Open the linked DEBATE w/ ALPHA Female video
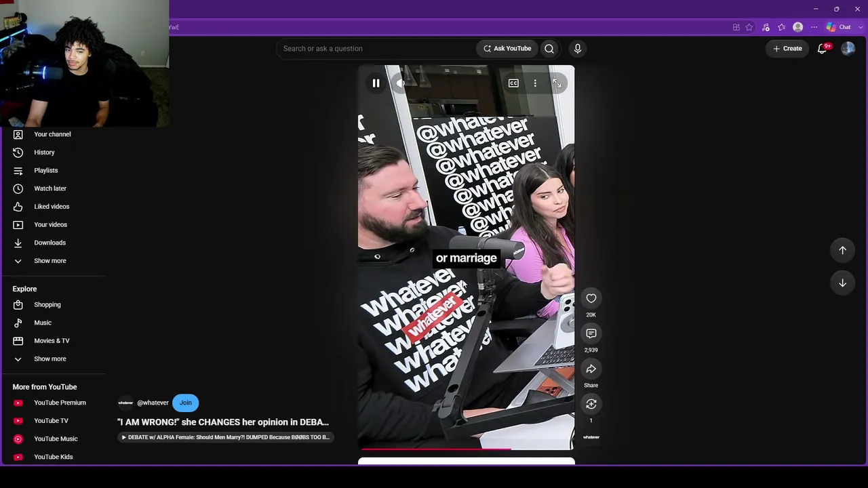 click(225, 437)
